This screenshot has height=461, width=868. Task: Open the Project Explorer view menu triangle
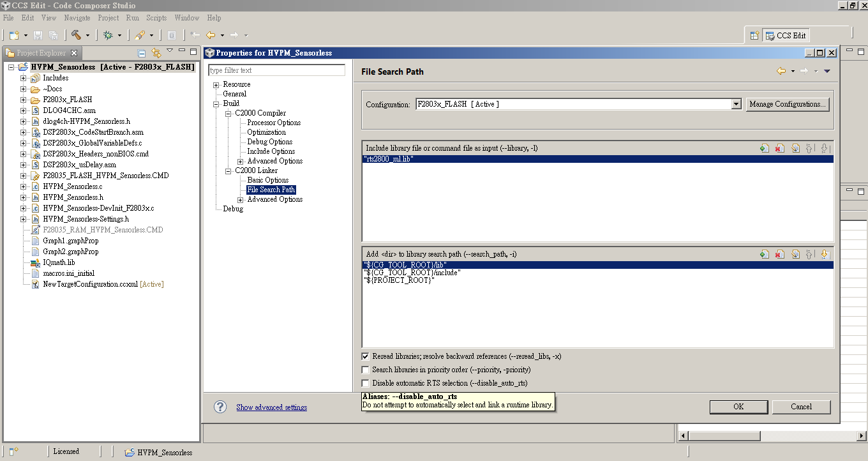170,50
